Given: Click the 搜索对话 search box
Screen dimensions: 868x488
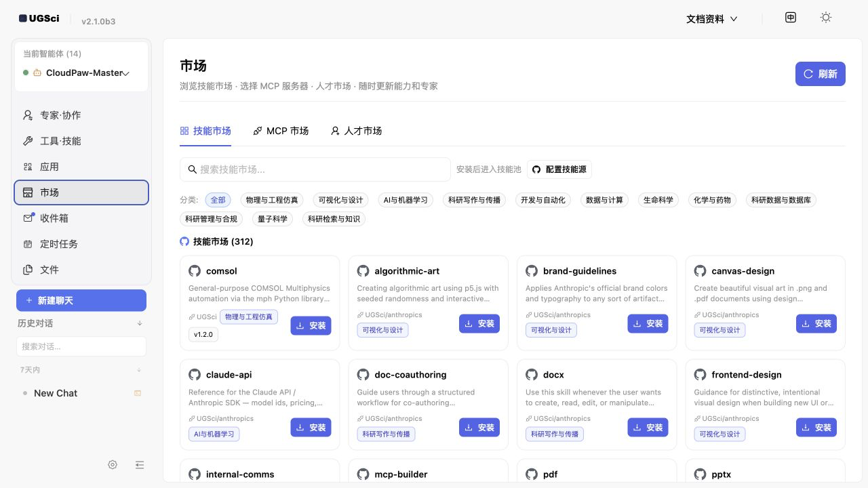Looking at the screenshot, I should [81, 346].
